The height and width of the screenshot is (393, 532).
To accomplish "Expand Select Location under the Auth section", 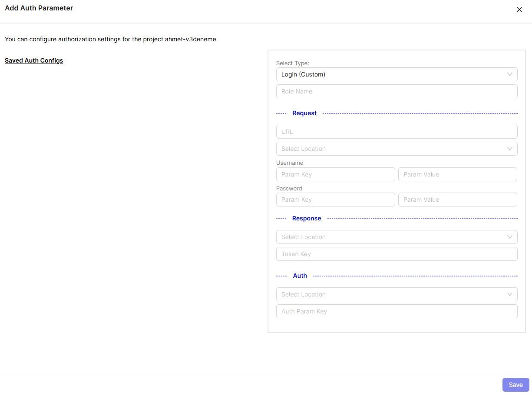I will [391, 294].
